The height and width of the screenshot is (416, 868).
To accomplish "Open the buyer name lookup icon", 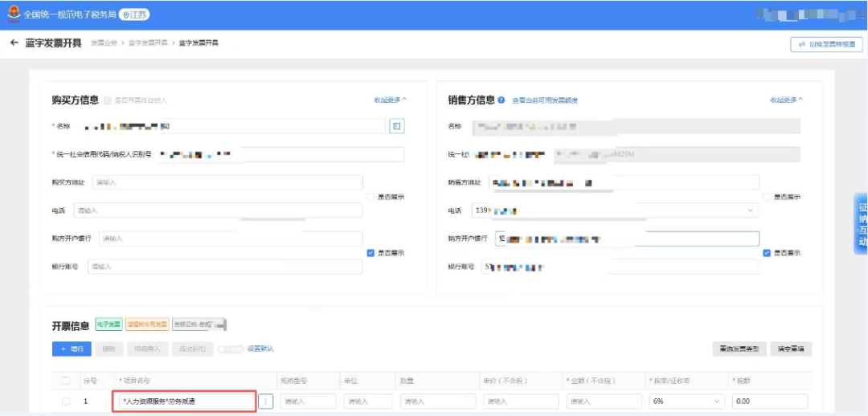I will [x=396, y=126].
